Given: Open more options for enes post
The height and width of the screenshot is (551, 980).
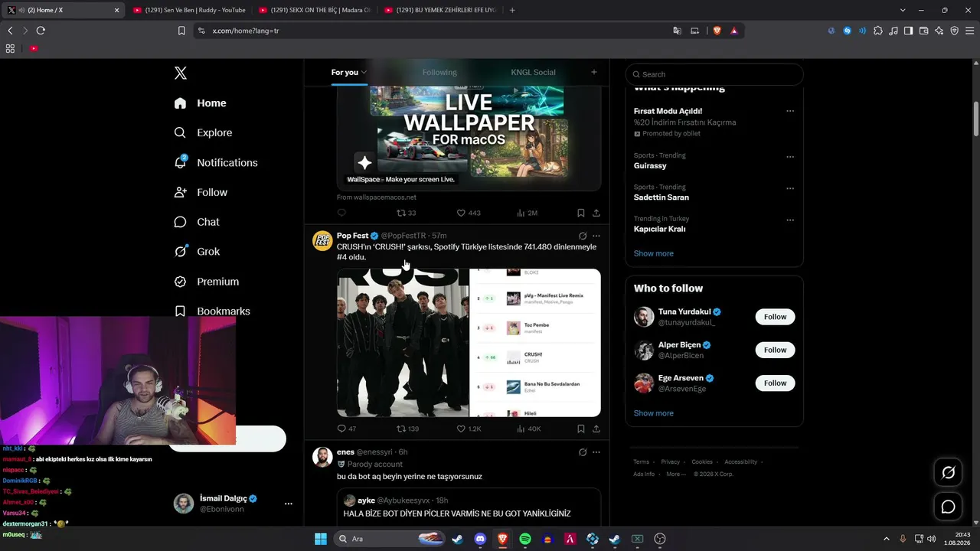Looking at the screenshot, I should [596, 452].
